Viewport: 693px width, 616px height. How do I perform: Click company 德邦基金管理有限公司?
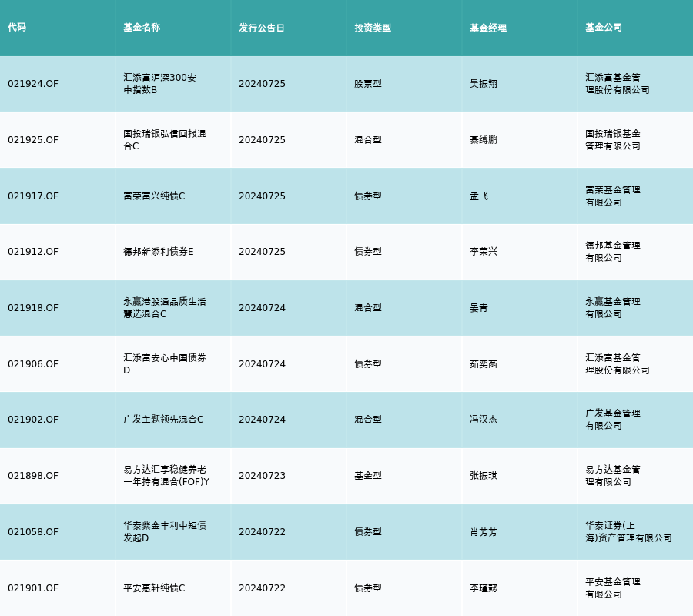point(613,252)
